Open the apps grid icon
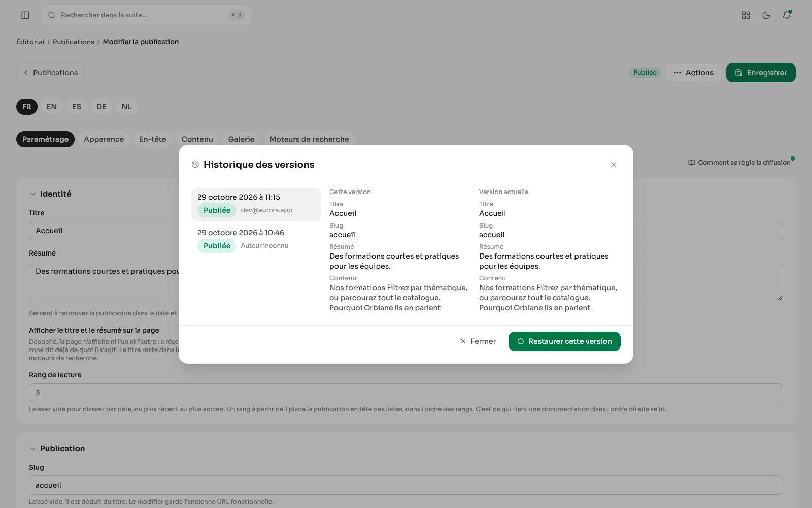 746,15
